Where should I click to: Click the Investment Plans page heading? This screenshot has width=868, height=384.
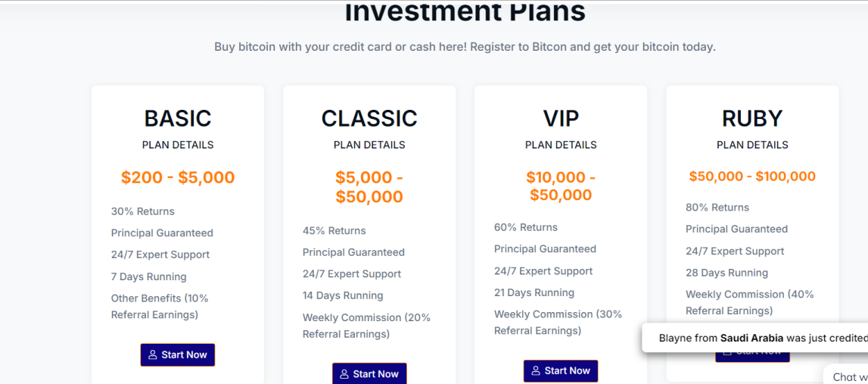(x=465, y=11)
